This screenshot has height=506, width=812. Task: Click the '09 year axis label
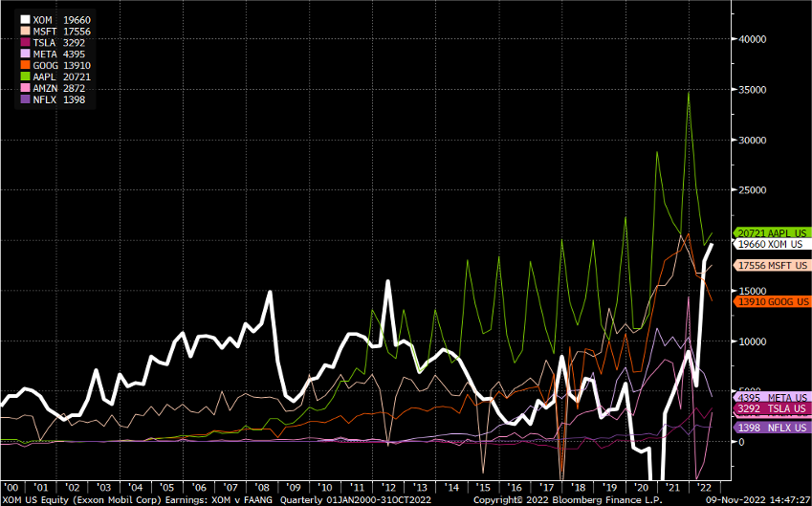click(295, 488)
